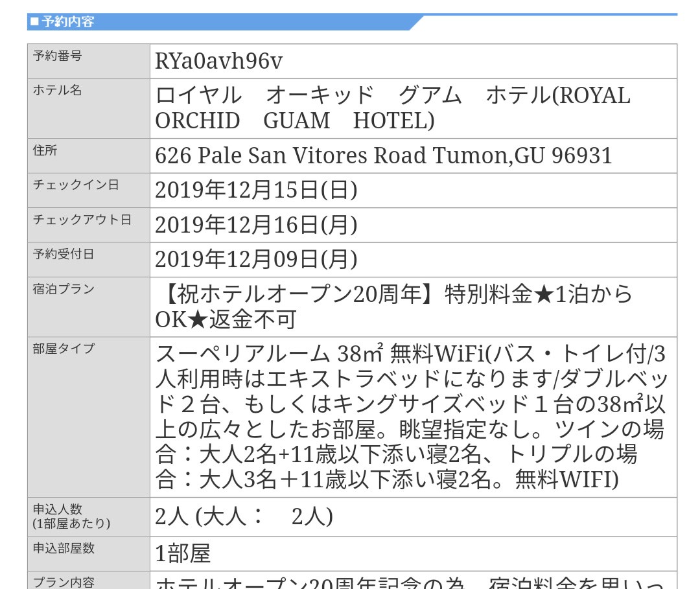Click the チェックアウト日 label
The height and width of the screenshot is (589, 700).
click(x=82, y=220)
